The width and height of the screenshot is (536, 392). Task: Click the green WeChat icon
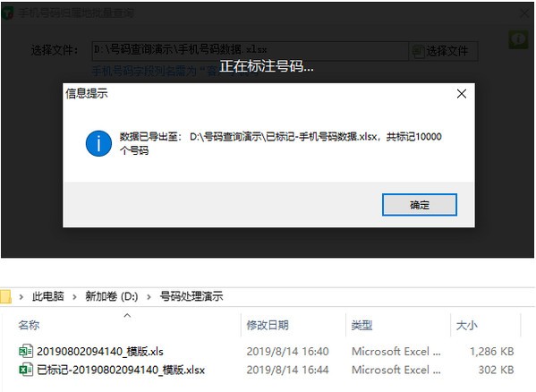519,39
